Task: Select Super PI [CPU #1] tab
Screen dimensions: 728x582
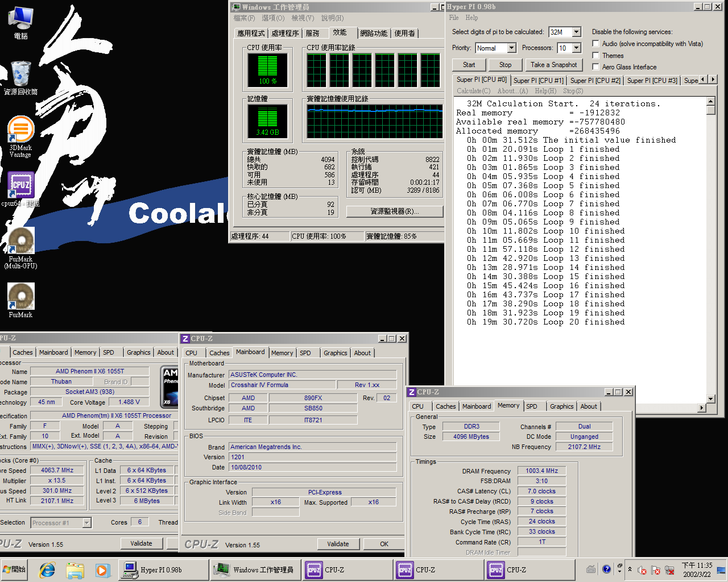Action: [538, 81]
